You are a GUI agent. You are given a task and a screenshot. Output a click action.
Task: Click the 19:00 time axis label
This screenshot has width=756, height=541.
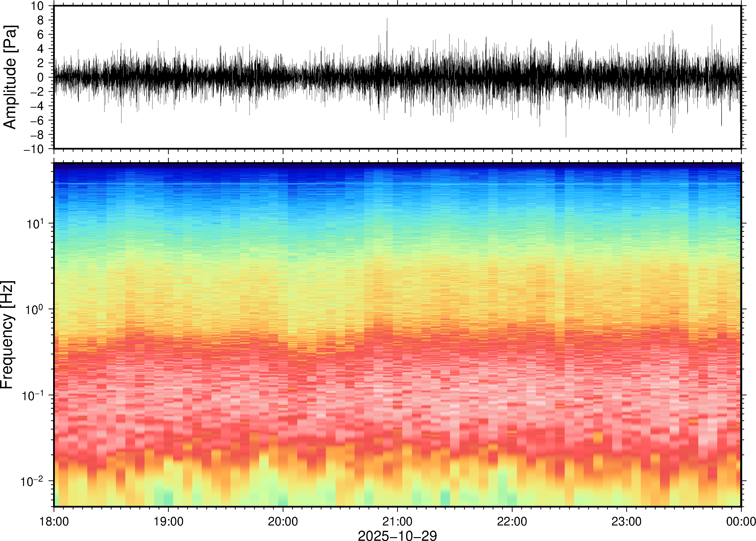pos(168,521)
